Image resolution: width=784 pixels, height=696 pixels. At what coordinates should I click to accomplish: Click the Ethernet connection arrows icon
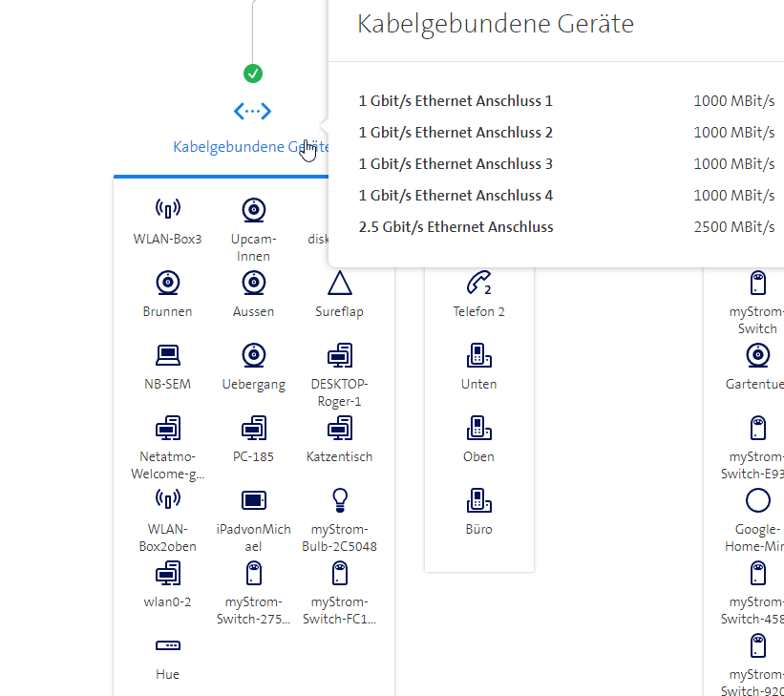click(x=253, y=112)
